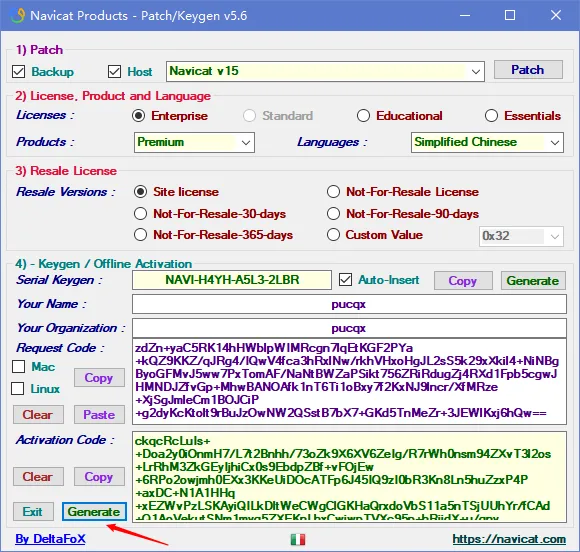This screenshot has height=552, width=580.
Task: Toggle the Backup checkbox
Action: point(18,71)
